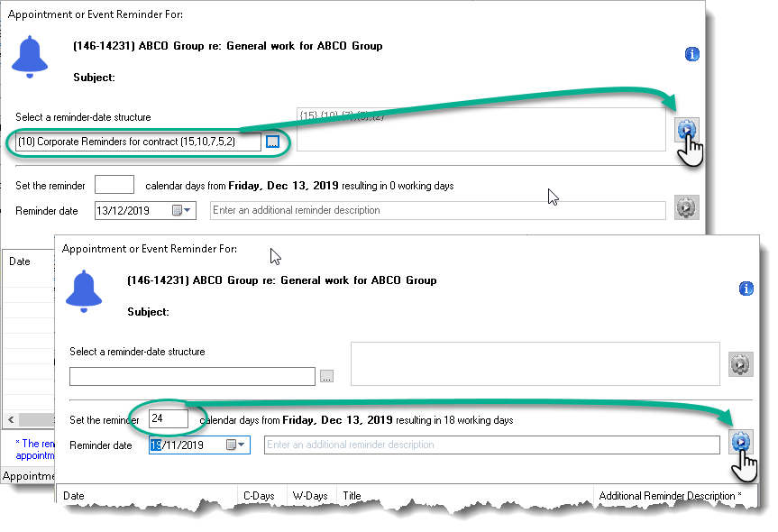This screenshot has height=532, width=778.
Task: Click the blue info icon in the back reminder window
Action: pyautogui.click(x=691, y=54)
